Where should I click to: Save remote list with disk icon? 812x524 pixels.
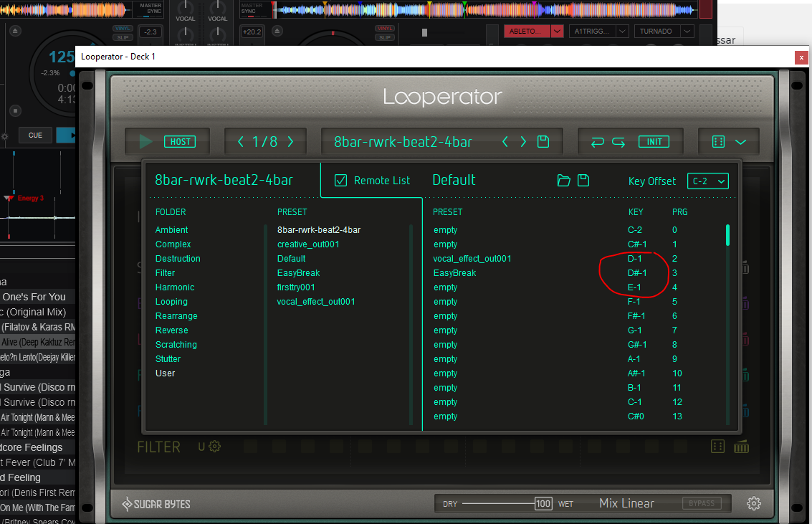(x=583, y=180)
